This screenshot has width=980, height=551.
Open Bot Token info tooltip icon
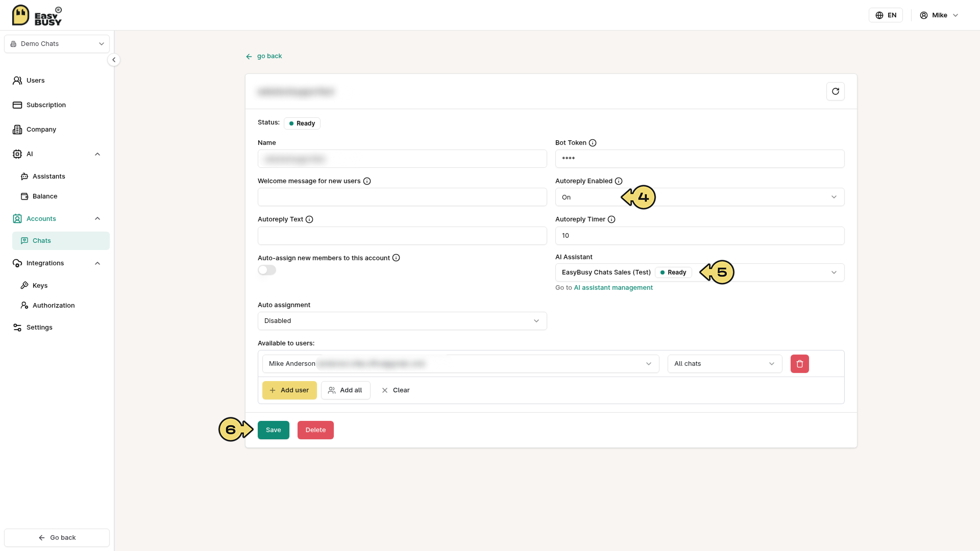coord(593,143)
